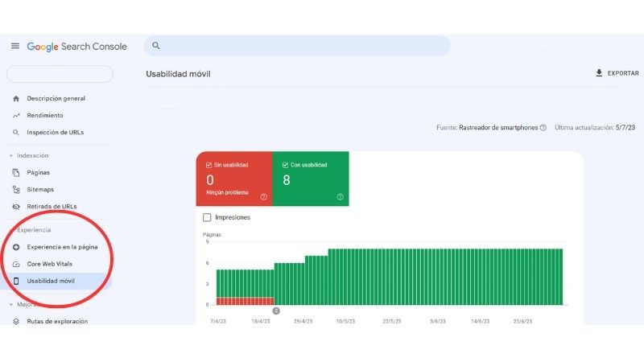Click the gray annotation marker under the chart

tap(276, 311)
